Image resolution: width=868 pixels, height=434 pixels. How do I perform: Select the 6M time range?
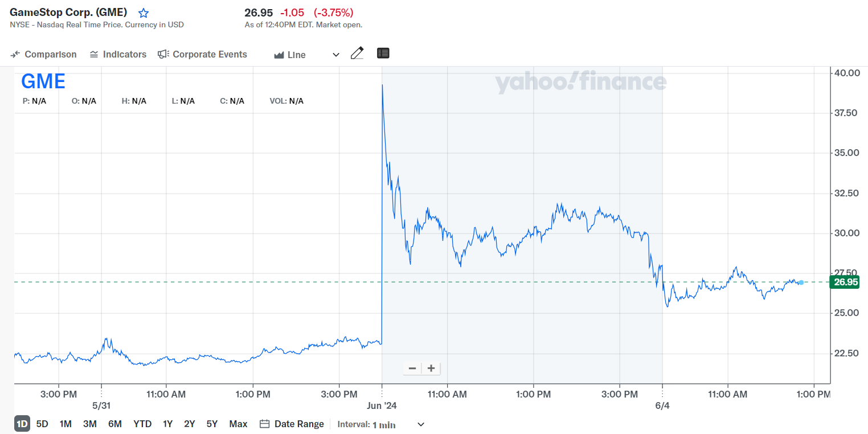click(x=115, y=424)
